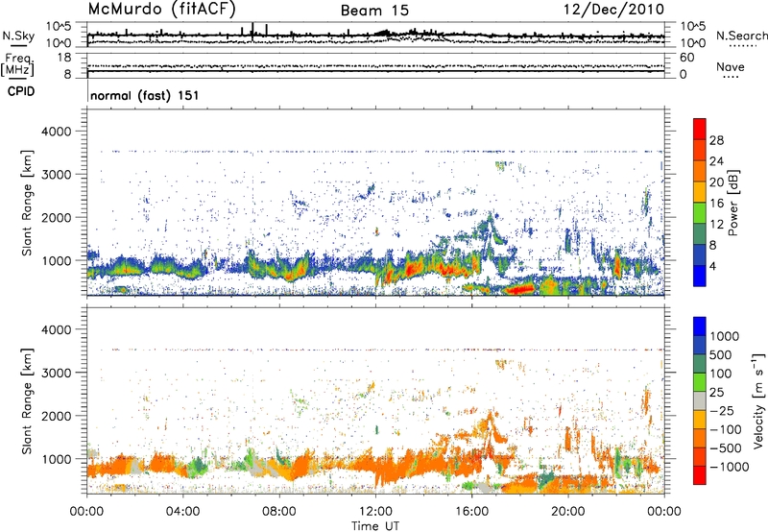
Task: Click the 'normal (fast) 151' text
Action: pyautogui.click(x=145, y=95)
